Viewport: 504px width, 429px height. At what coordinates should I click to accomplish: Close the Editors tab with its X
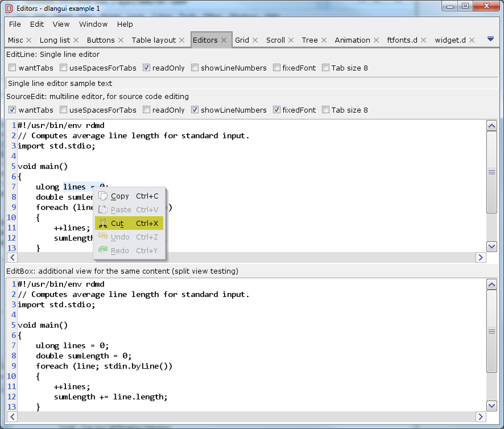tap(224, 40)
